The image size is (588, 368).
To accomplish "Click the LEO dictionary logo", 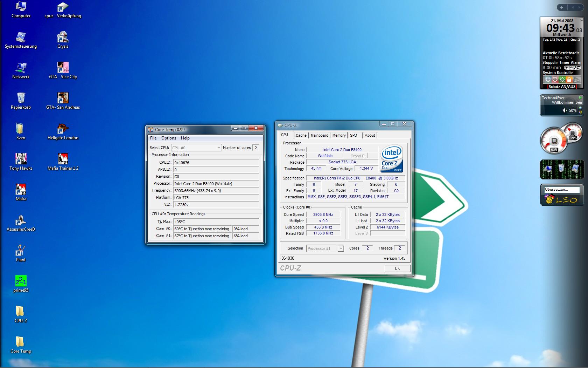I will coord(561,199).
